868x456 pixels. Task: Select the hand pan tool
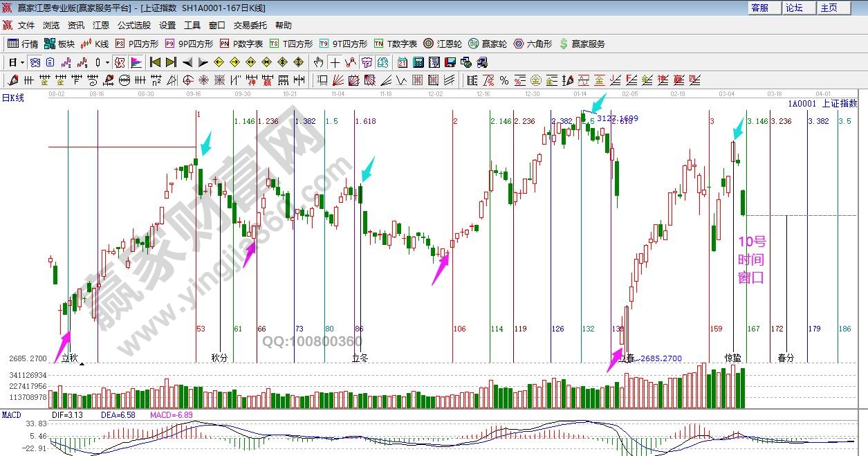pos(319,62)
